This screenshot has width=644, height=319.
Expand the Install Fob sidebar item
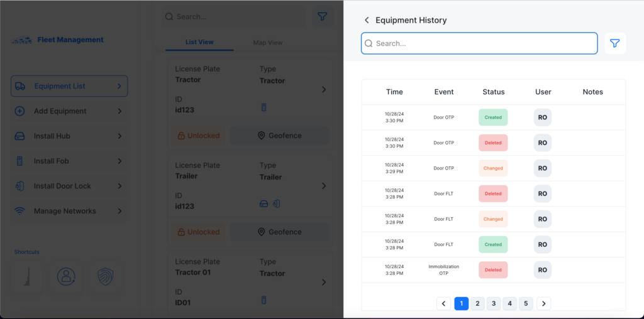(x=69, y=161)
